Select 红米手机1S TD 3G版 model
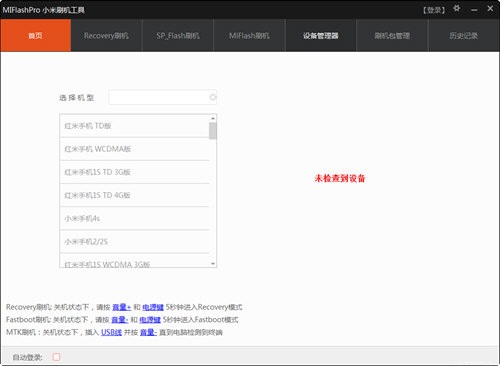This screenshot has width=500, height=366. [x=134, y=172]
